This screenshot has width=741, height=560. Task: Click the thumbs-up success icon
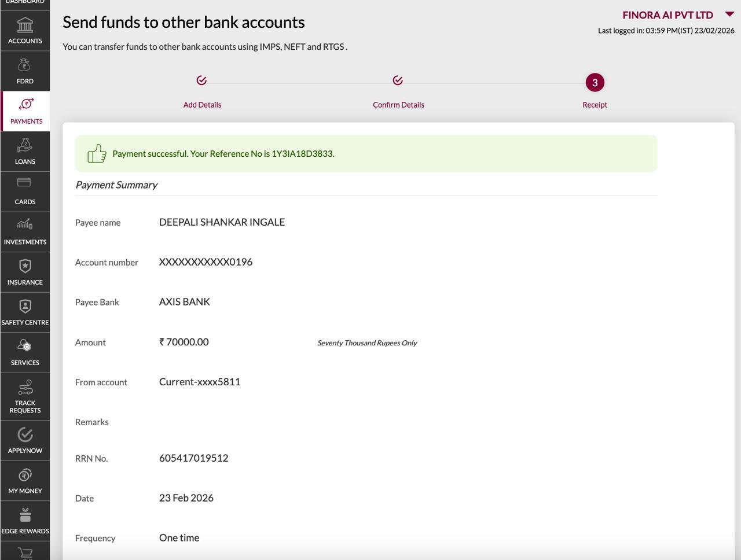[97, 154]
